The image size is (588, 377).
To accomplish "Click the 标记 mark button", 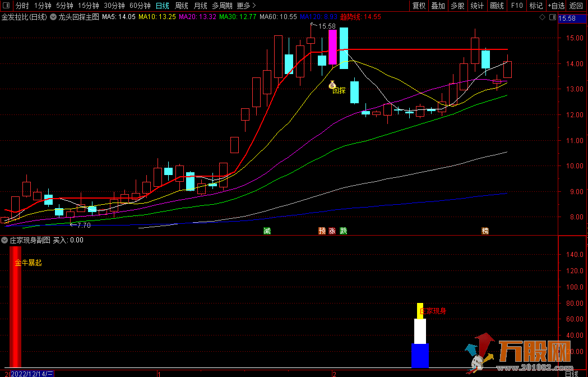I will (536, 6).
